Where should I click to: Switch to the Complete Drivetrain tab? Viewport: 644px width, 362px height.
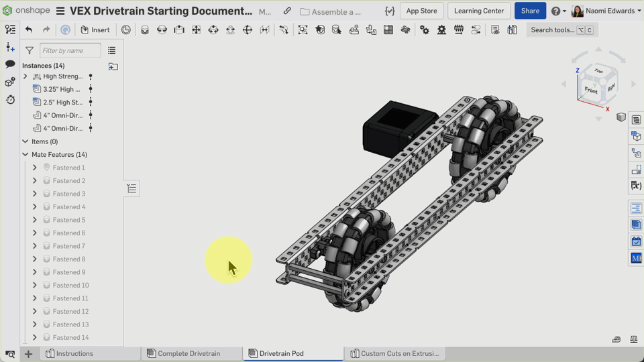(x=188, y=354)
